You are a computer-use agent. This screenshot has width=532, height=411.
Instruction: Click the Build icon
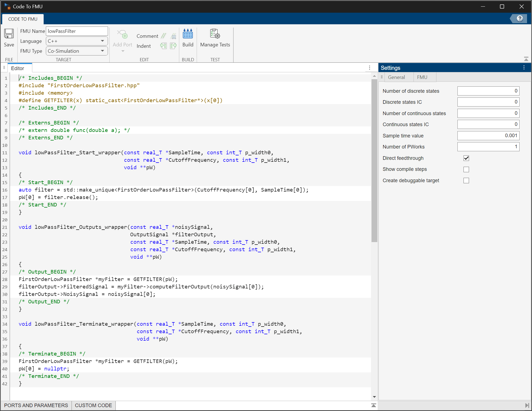coord(188,34)
